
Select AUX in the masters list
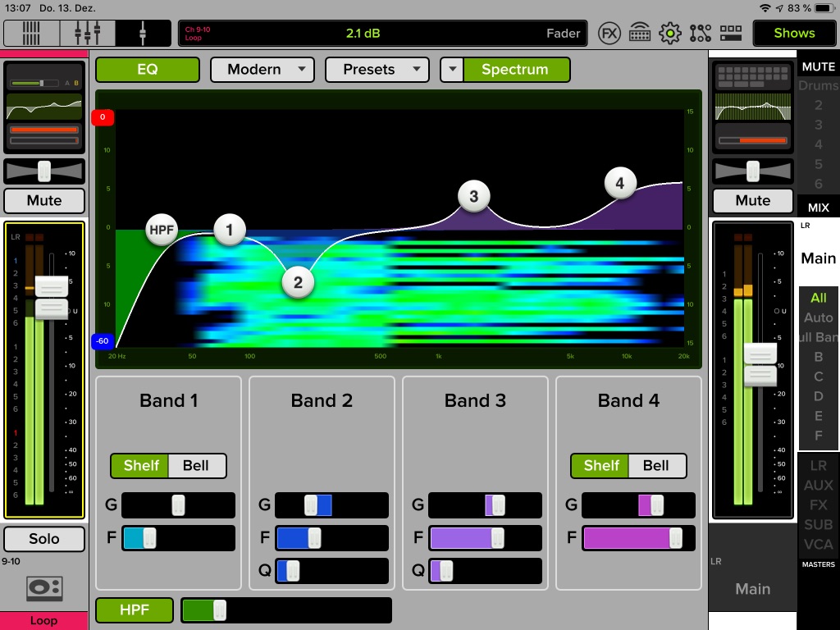pyautogui.click(x=818, y=486)
